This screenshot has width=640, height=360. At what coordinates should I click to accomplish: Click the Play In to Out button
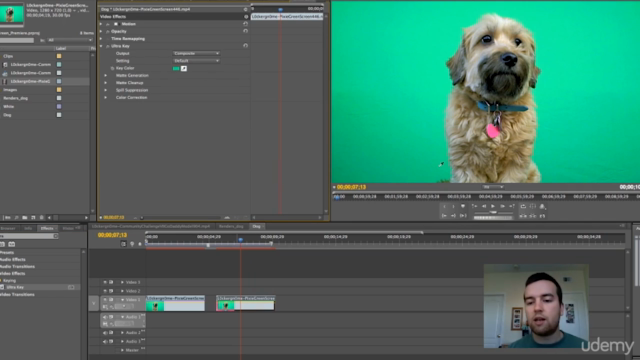pyautogui.click(x=463, y=216)
